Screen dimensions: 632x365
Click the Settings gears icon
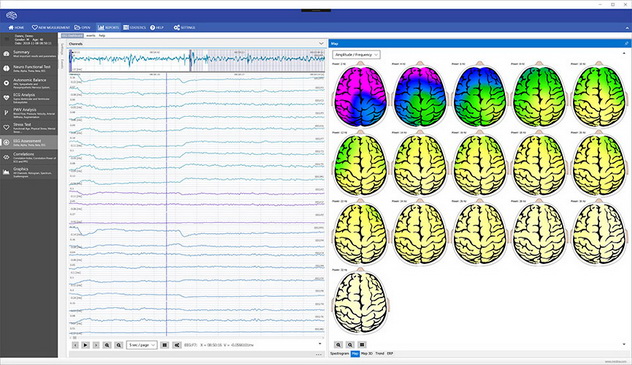click(177, 27)
